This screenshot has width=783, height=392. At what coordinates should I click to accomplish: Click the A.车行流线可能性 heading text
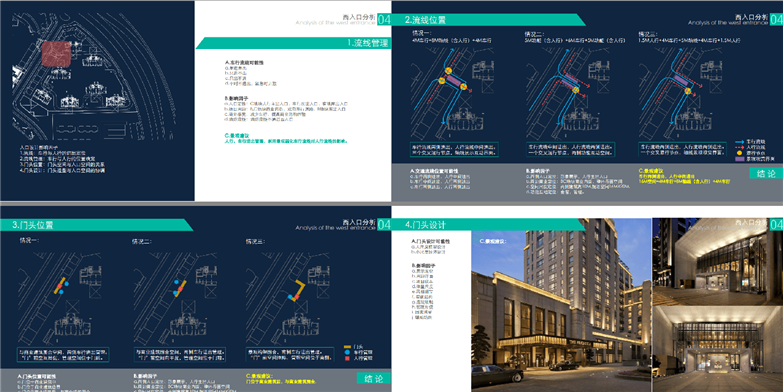tap(244, 62)
